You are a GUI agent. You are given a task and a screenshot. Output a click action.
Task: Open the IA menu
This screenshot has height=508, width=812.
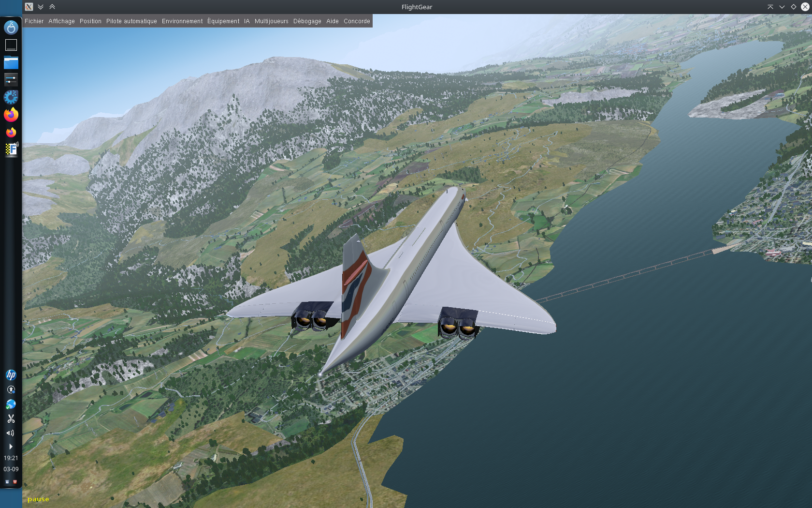point(247,21)
